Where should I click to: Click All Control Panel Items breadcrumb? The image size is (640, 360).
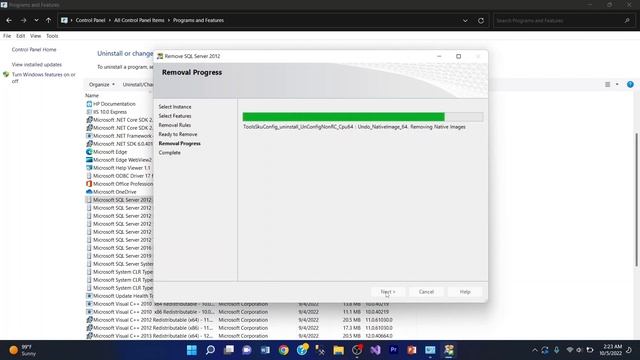(139, 20)
